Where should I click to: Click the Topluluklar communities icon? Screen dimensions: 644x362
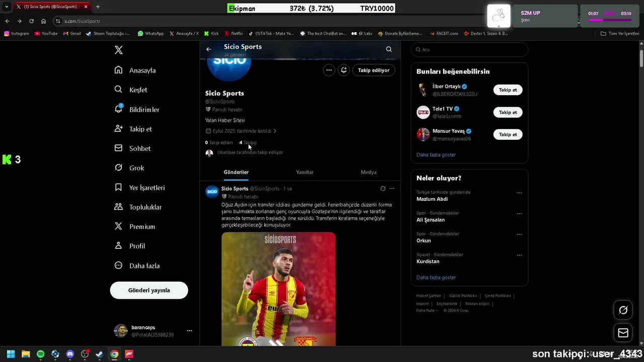pos(118,207)
